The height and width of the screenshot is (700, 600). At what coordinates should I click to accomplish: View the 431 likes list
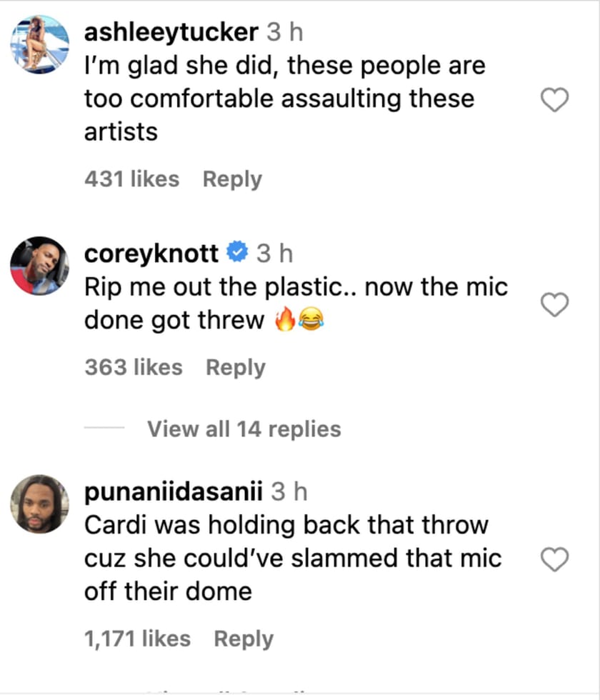(x=131, y=179)
